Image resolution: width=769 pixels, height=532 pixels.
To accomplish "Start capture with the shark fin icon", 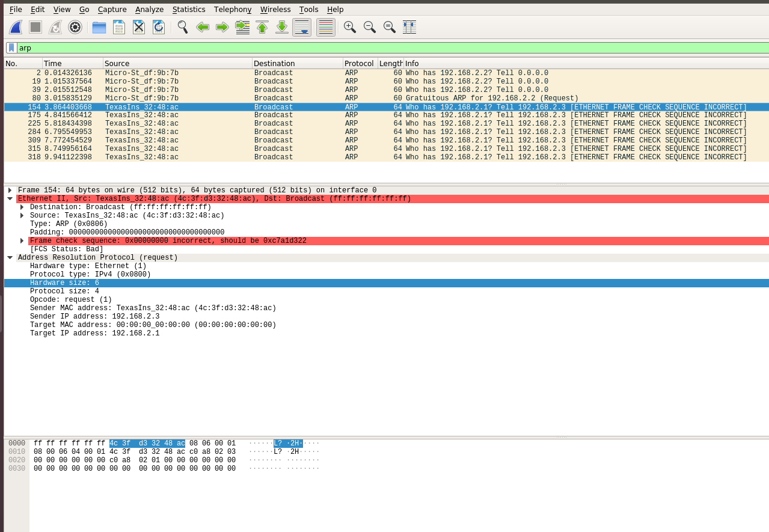I will click(16, 27).
